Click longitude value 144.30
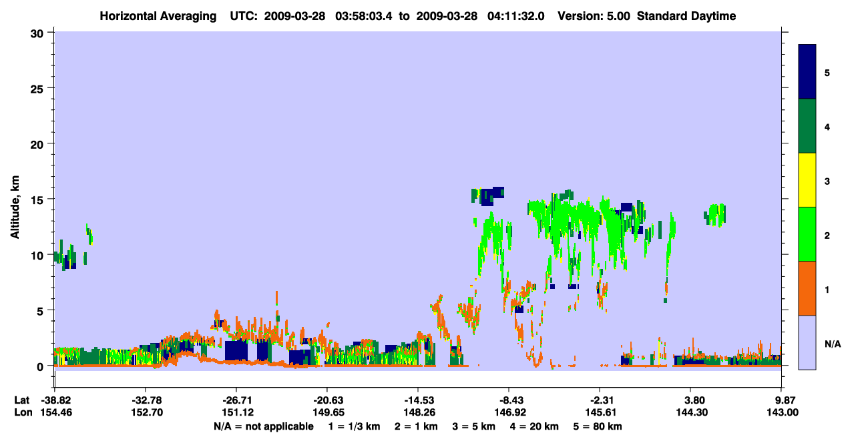 [x=691, y=412]
